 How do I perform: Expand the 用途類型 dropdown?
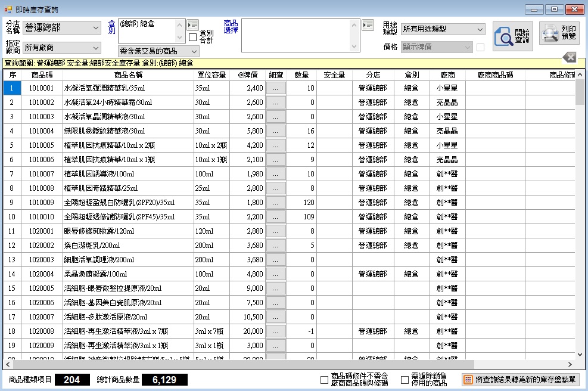443,29
